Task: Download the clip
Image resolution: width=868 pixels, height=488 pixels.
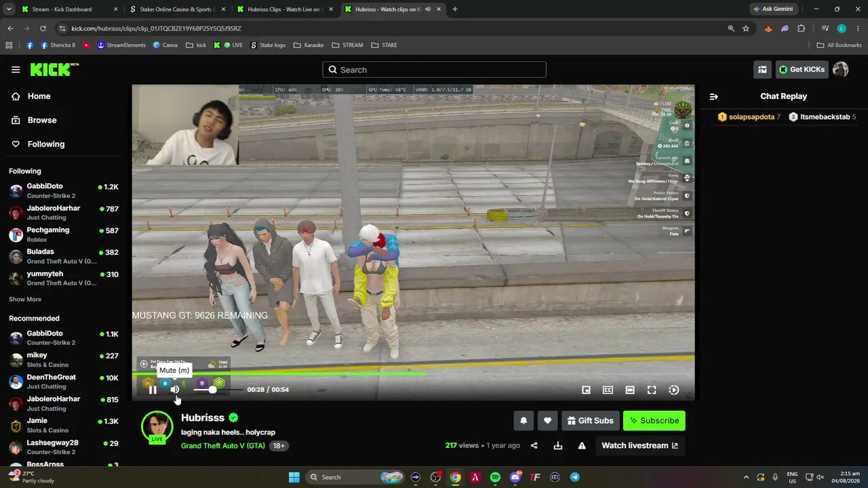Action: [557, 445]
